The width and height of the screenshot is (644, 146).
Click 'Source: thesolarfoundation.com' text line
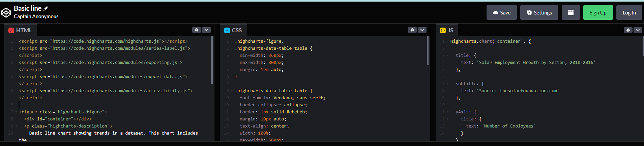click(x=510, y=91)
